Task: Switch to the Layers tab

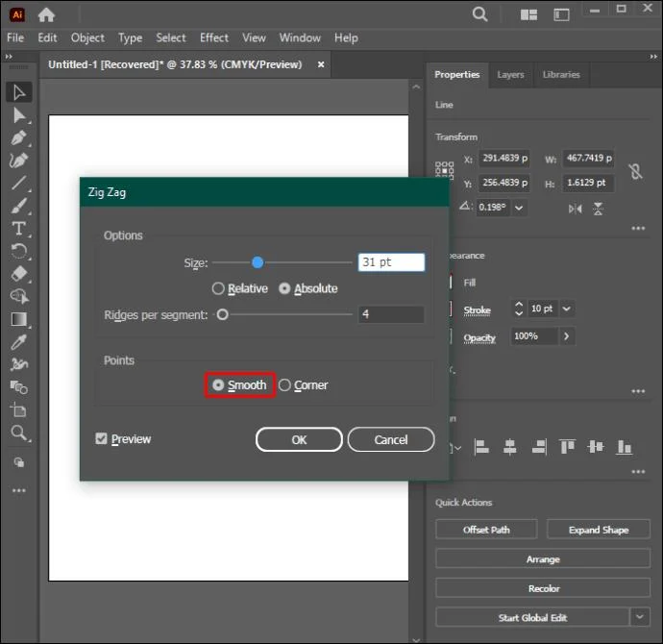Action: 510,74
